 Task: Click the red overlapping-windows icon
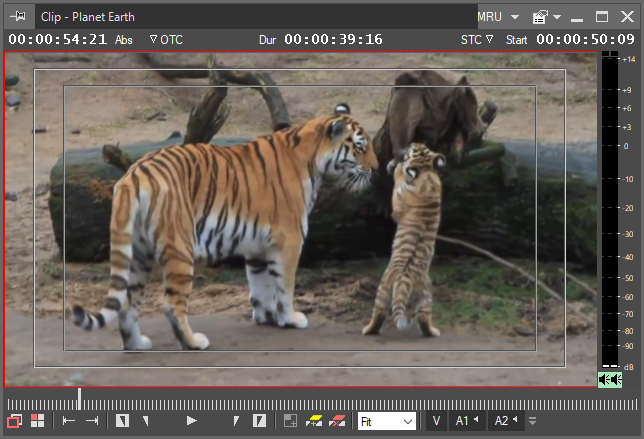(x=15, y=421)
